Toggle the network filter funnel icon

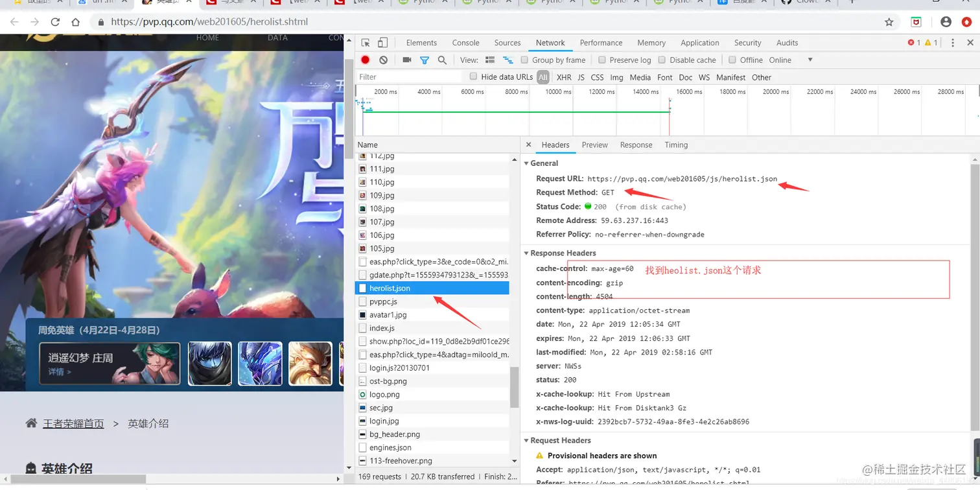click(425, 60)
